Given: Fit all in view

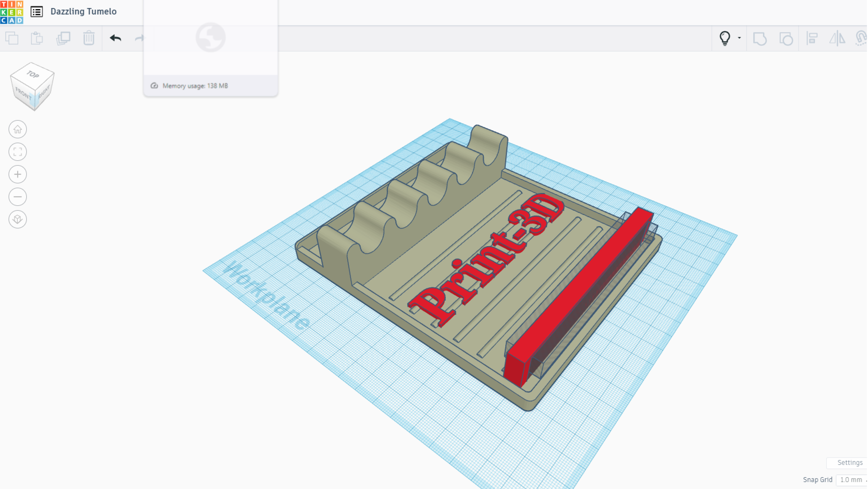Looking at the screenshot, I should [x=17, y=152].
